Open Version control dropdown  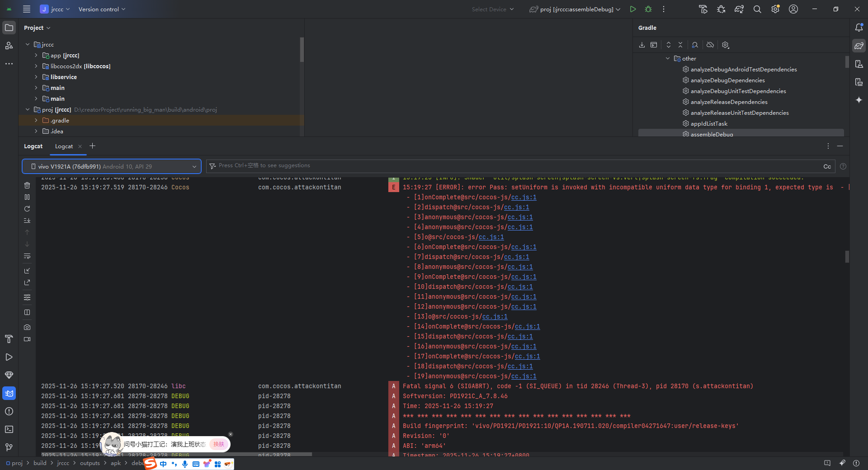(x=102, y=9)
